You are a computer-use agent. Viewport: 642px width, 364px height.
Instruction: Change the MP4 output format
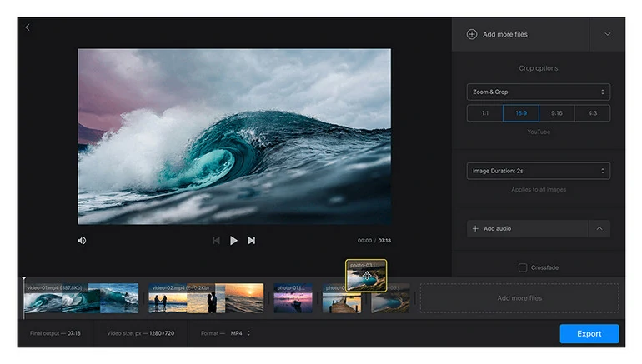(240, 333)
